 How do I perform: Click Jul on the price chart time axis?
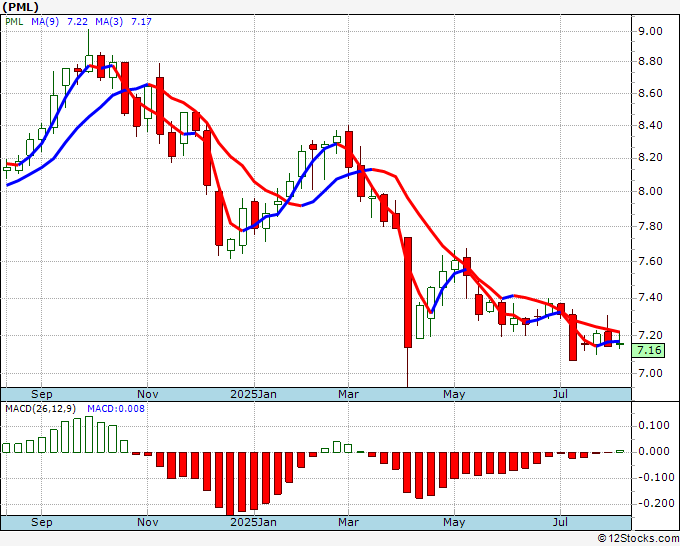(560, 394)
